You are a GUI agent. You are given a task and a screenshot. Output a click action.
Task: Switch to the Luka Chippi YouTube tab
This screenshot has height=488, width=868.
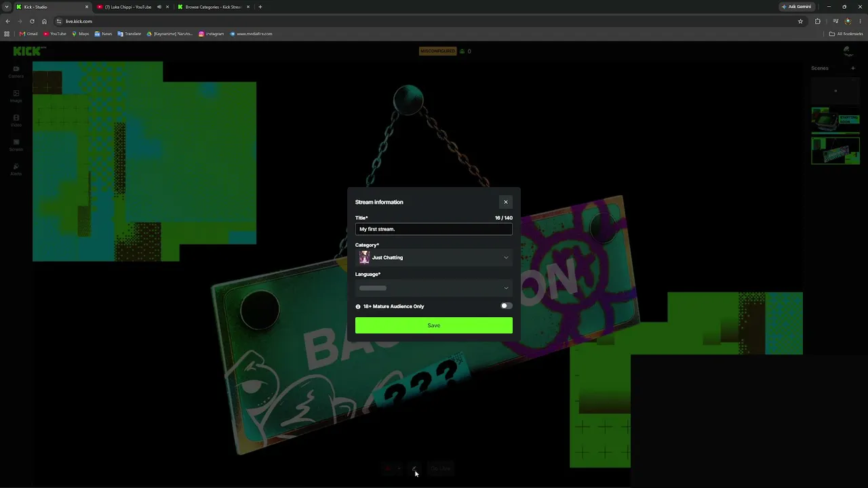133,7
